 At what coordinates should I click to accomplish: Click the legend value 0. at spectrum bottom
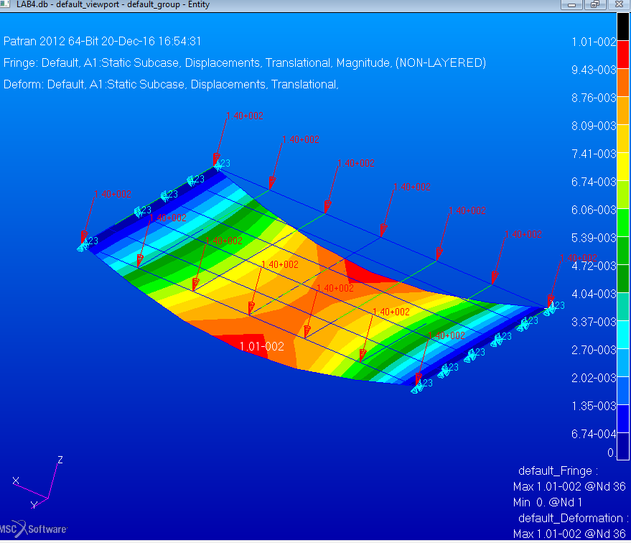tap(611, 453)
